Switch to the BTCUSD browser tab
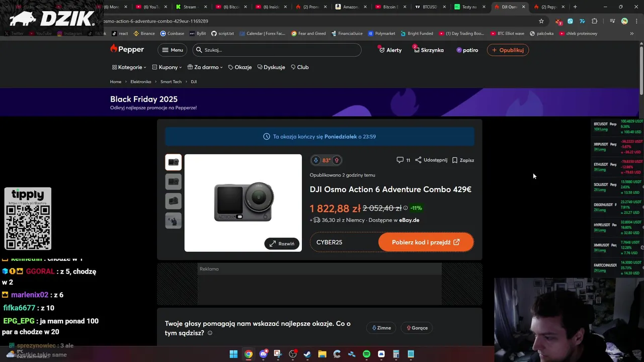The image size is (644, 362). point(430,7)
